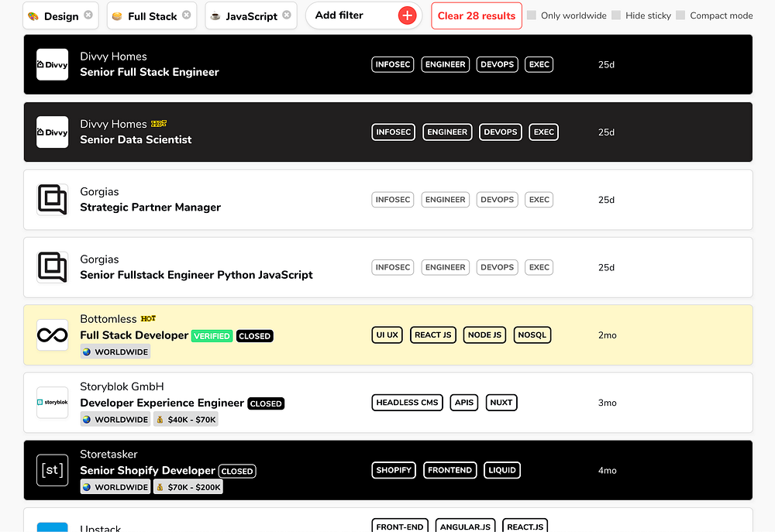Open Strategic Partner Manager job listing
The height and width of the screenshot is (532, 775).
pyautogui.click(x=150, y=208)
